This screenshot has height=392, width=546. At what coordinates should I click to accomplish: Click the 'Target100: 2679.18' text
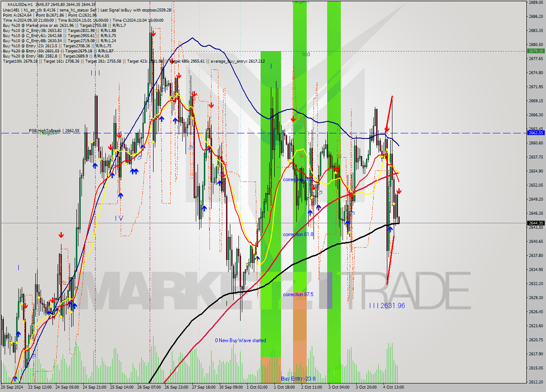[x=20, y=61]
